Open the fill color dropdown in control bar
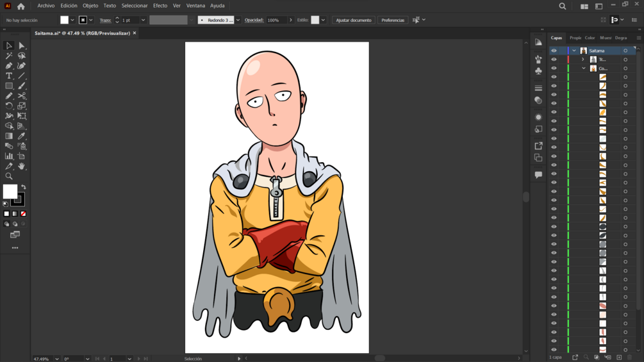This screenshot has height=362, width=644. pos(72,20)
